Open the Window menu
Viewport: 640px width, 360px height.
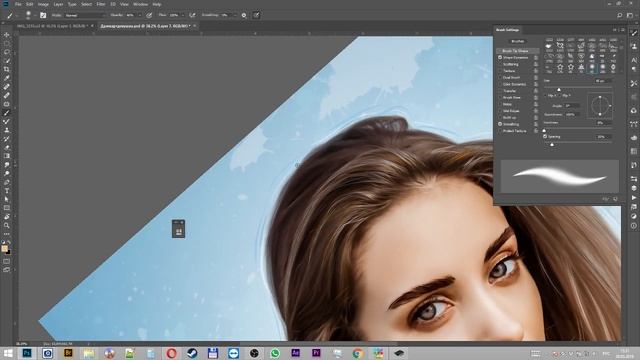(x=140, y=4)
